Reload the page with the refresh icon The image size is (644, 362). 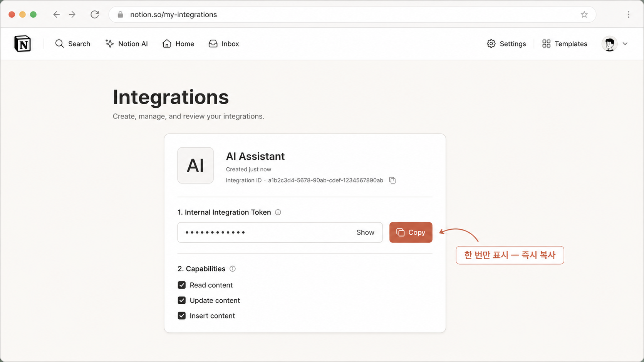point(95,15)
